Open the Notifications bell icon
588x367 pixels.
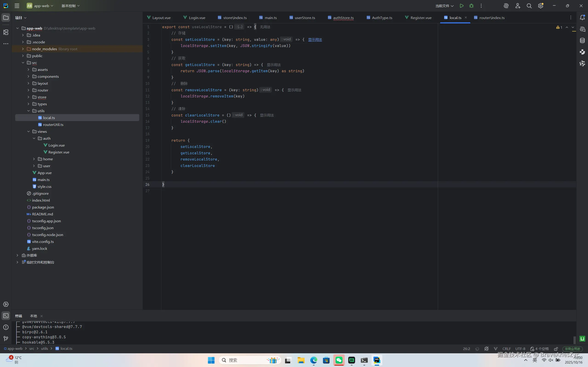[582, 17]
